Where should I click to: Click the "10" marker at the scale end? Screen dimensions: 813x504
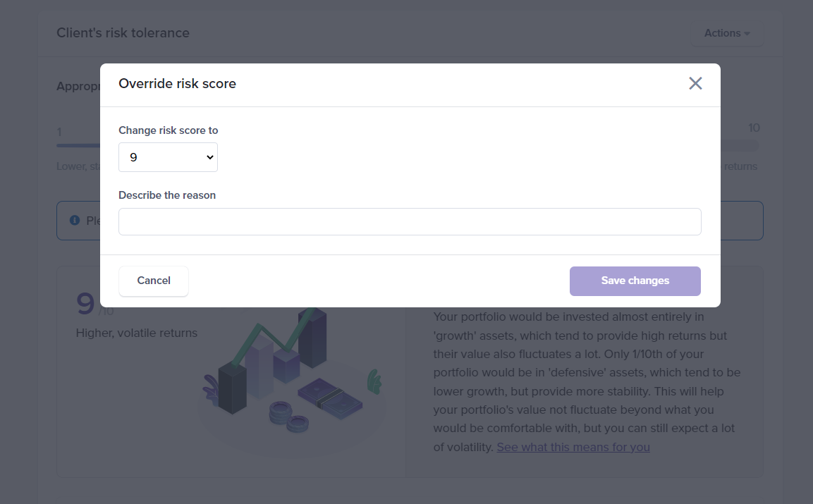[754, 128]
